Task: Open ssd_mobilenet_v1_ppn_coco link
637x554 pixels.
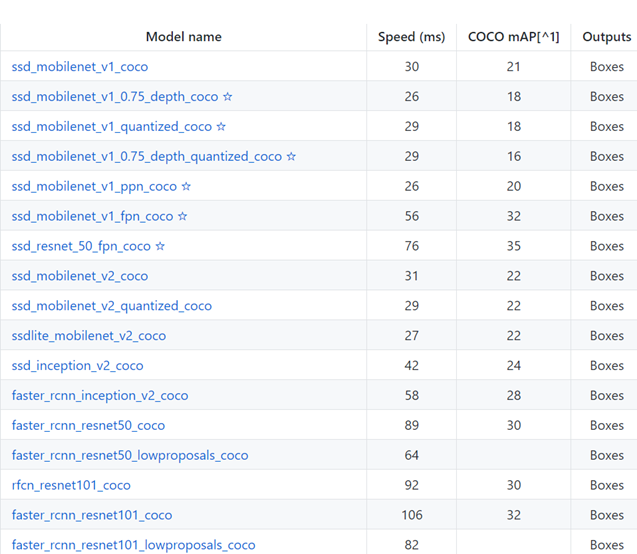Action: (94, 186)
